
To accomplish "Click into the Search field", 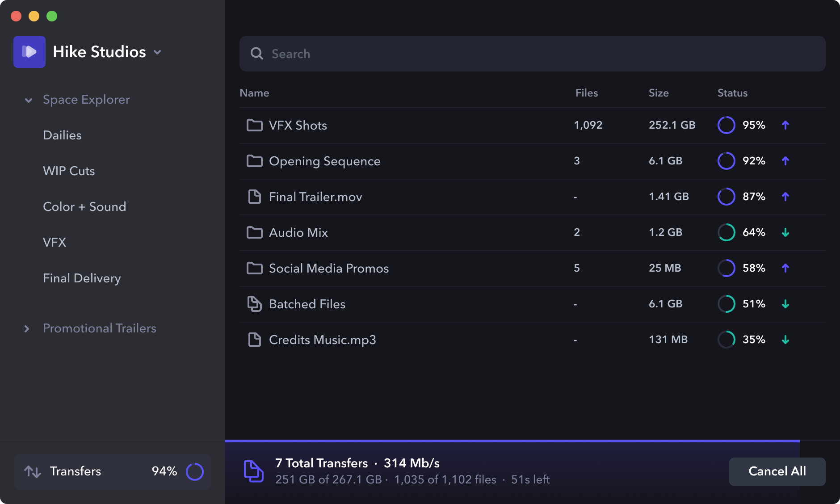I will (533, 54).
